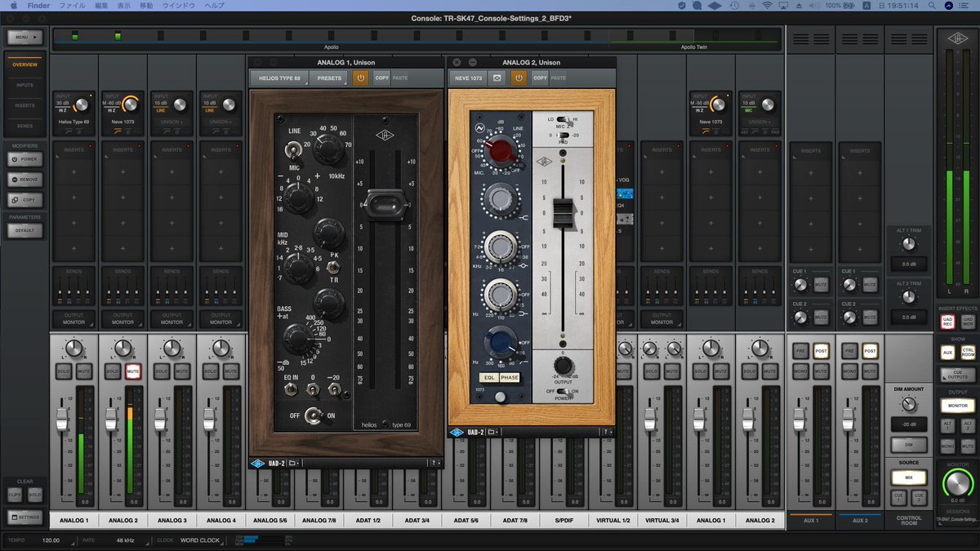This screenshot has height=551, width=980.
Task: Click COPY in the Helios plugin window
Action: [x=381, y=78]
